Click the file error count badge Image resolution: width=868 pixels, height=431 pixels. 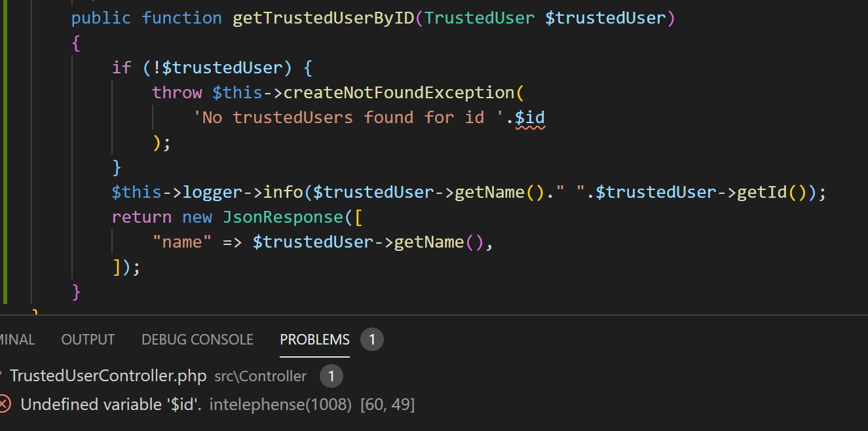click(331, 376)
